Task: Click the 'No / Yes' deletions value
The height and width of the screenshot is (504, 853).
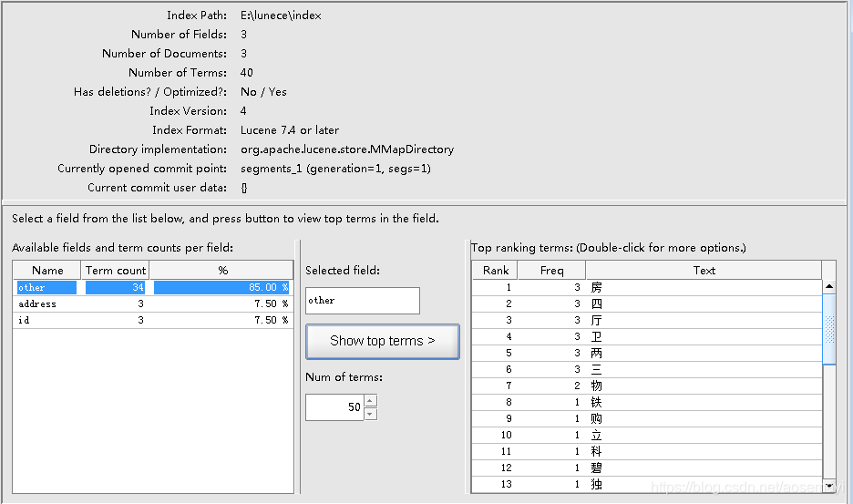Action: (263, 91)
